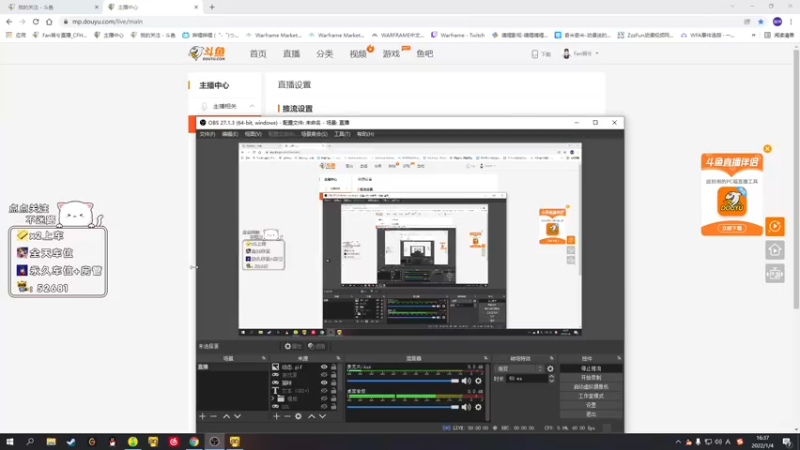The width and height of the screenshot is (800, 450).
Task: Open the Windows Start menu
Action: click(x=10, y=442)
